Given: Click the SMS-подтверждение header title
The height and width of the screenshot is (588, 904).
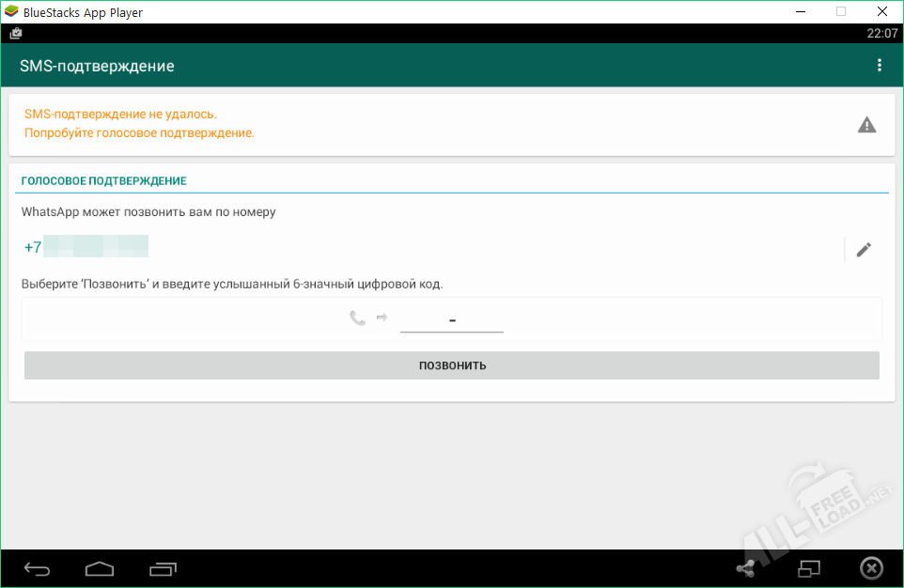Looking at the screenshot, I should click(97, 66).
